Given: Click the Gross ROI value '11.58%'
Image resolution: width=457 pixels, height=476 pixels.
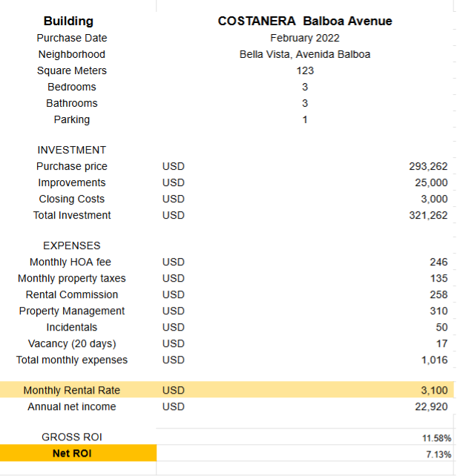Looking at the screenshot, I should coord(437,438).
